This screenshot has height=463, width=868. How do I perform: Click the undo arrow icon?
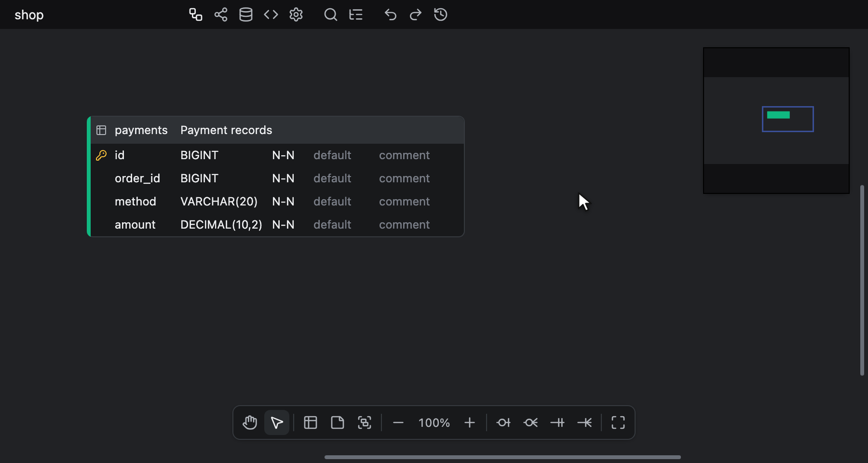pos(391,14)
